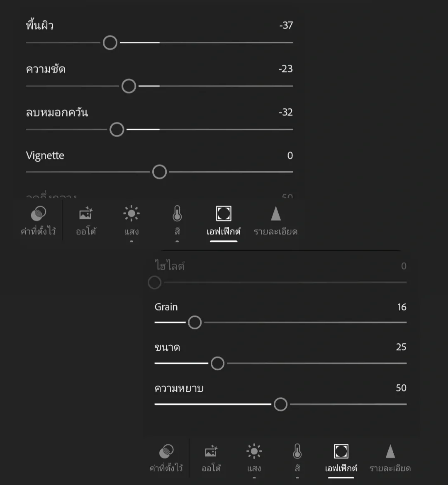Open the Light panel via the sun icon
The width and height of the screenshot is (448, 485).
131,213
